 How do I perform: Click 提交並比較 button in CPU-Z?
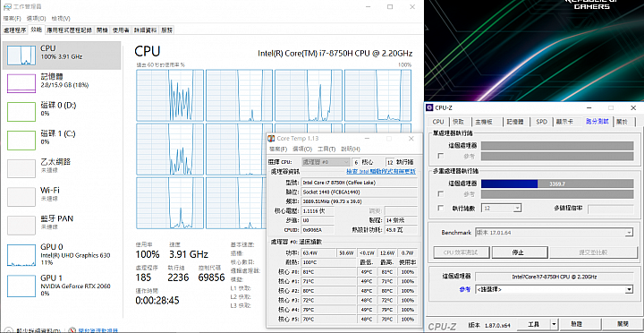point(593,252)
